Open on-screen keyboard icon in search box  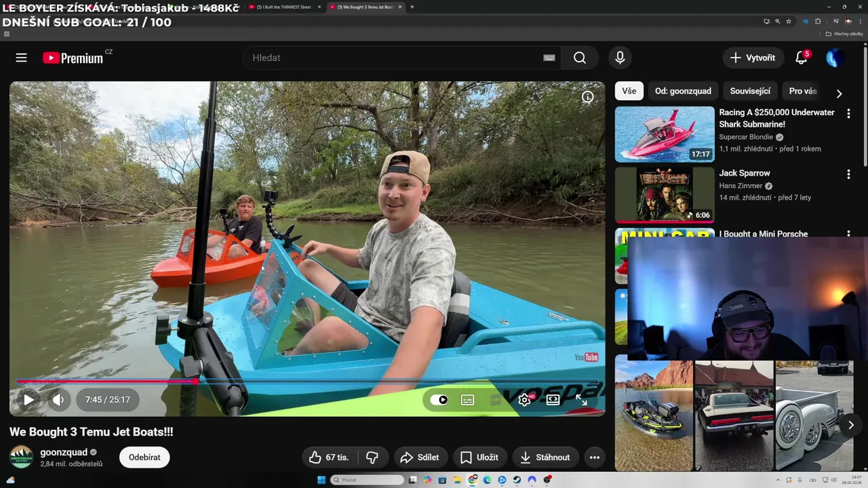549,58
